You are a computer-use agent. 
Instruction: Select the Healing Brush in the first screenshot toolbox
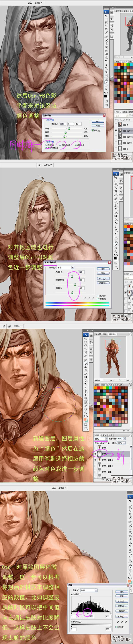point(106,36)
